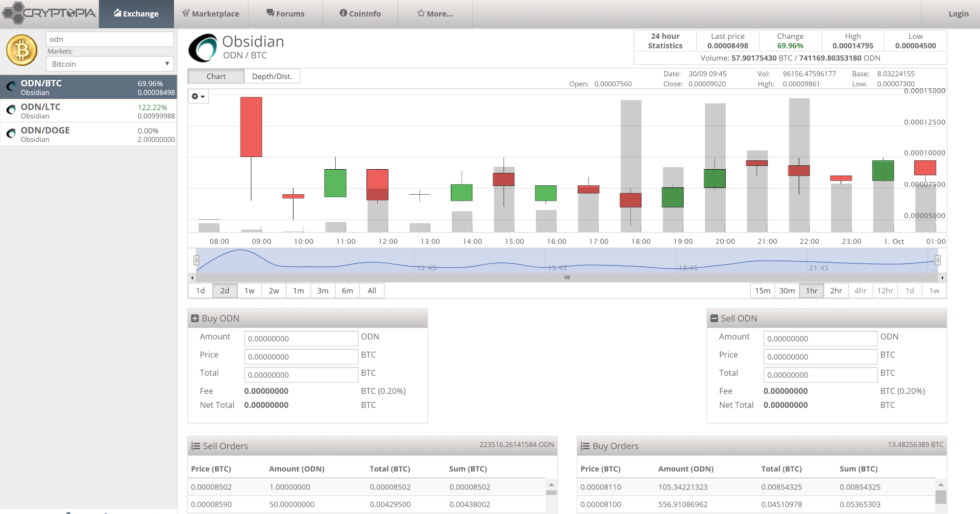Click the Buy Orders scroll-up arrow
Viewport: 980px width, 514px height.
tap(941, 485)
